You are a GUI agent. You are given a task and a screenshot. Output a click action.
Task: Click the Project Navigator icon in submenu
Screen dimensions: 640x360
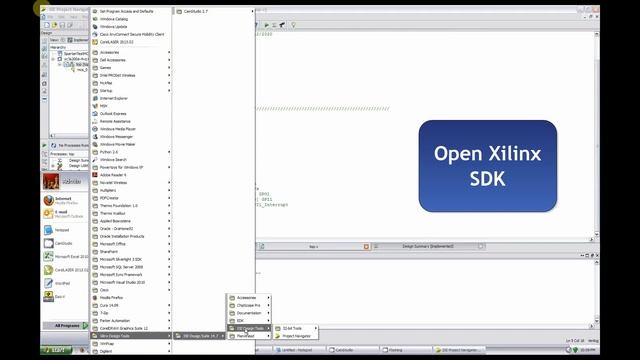pyautogui.click(x=278, y=336)
